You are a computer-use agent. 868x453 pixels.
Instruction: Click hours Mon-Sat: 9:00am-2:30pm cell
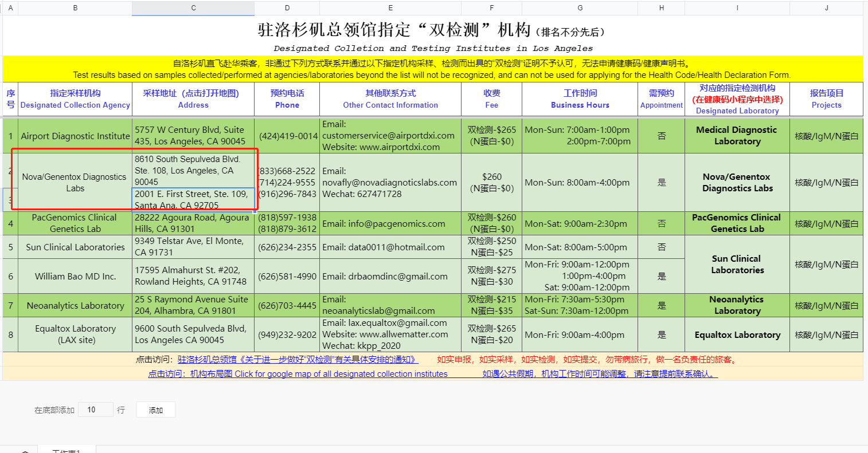pyautogui.click(x=580, y=223)
